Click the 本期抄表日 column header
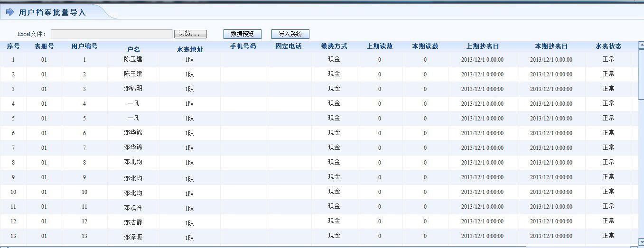 pos(551,46)
